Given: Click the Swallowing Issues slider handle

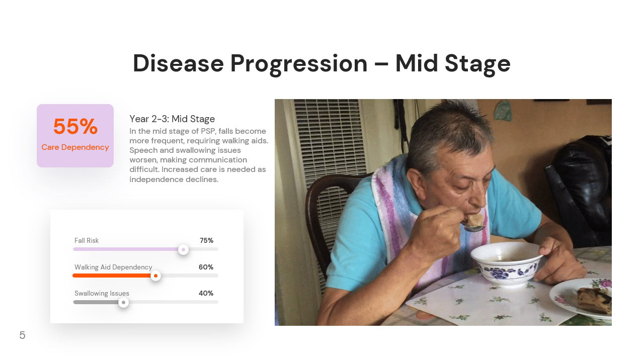Looking at the screenshot, I should [x=123, y=302].
